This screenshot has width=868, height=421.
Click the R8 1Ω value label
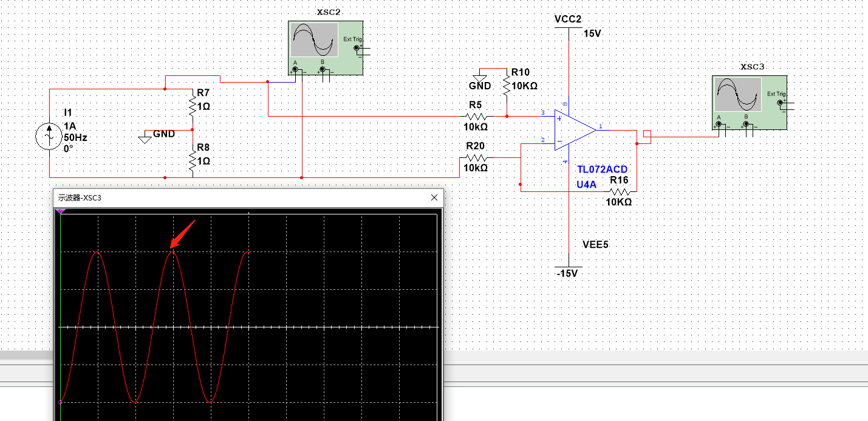(x=203, y=161)
